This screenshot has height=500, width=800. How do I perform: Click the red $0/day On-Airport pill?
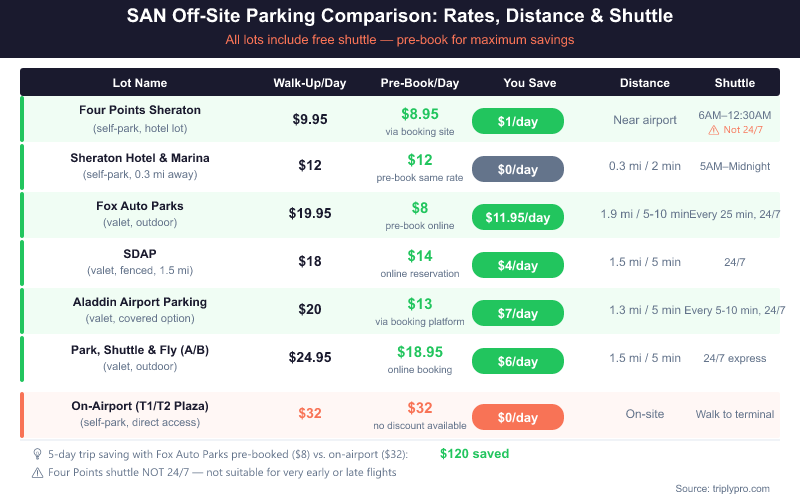tap(517, 415)
